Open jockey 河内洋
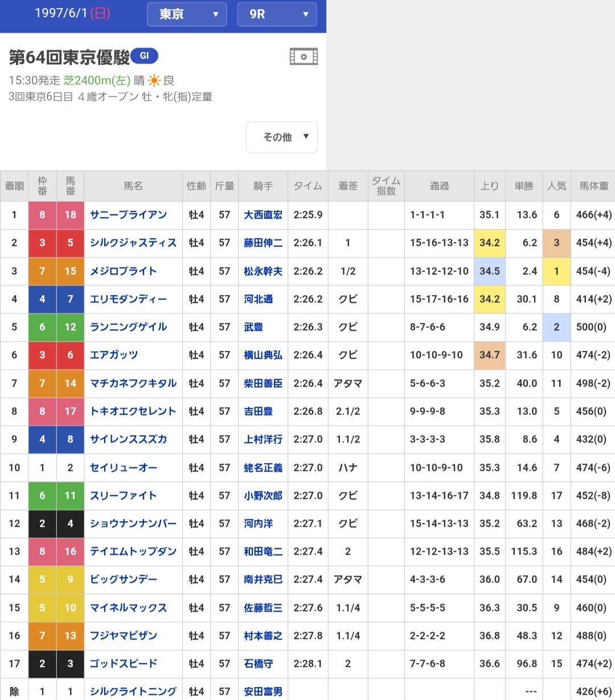The height and width of the screenshot is (700, 615). point(259,523)
